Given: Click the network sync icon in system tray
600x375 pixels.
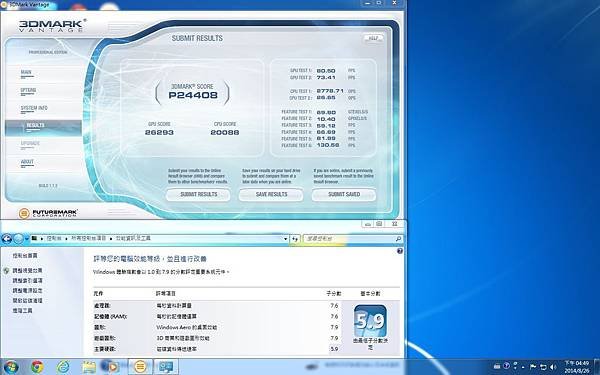Looking at the screenshot, I should coord(543,367).
